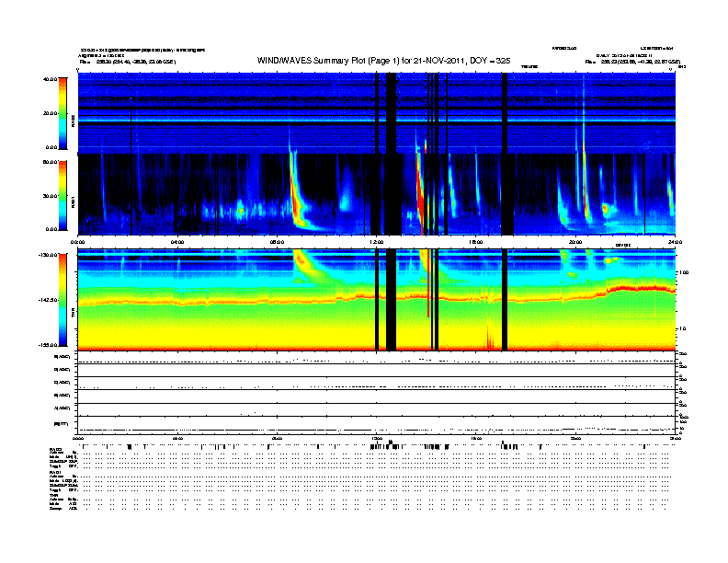Click the top line-plot panel below TNR
Screen dimensions: 728x563
tap(377, 358)
